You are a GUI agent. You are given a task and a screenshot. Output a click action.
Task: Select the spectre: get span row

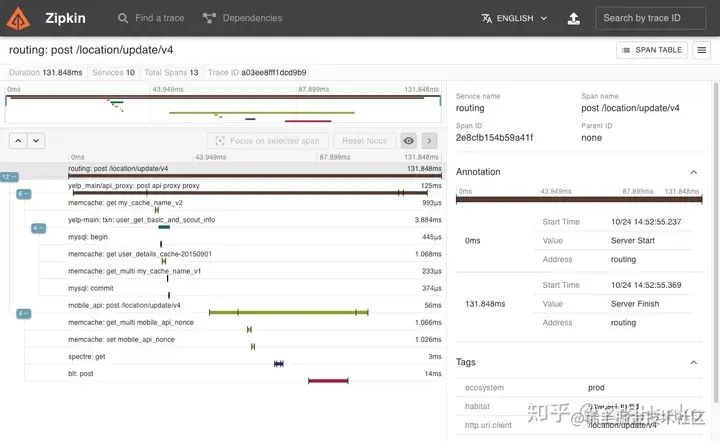[x=255, y=359]
